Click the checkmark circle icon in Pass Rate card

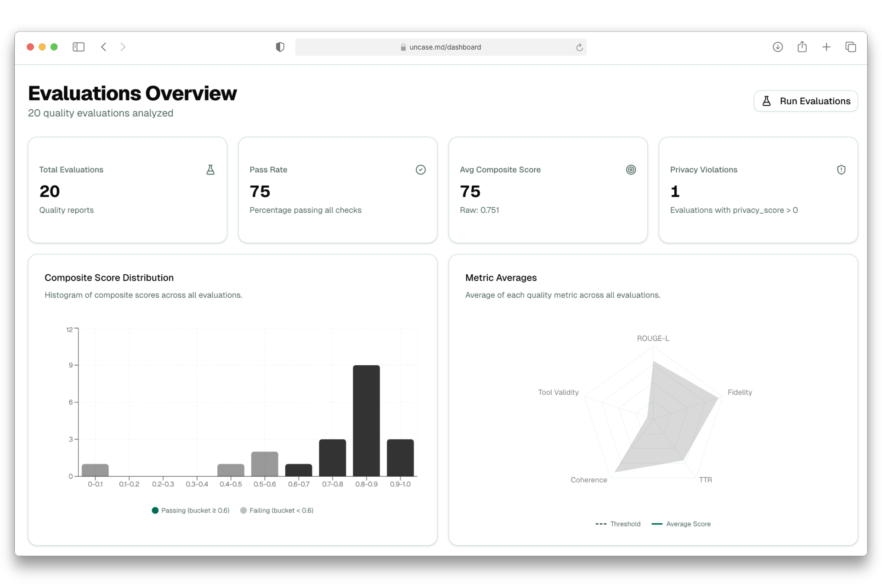click(420, 170)
